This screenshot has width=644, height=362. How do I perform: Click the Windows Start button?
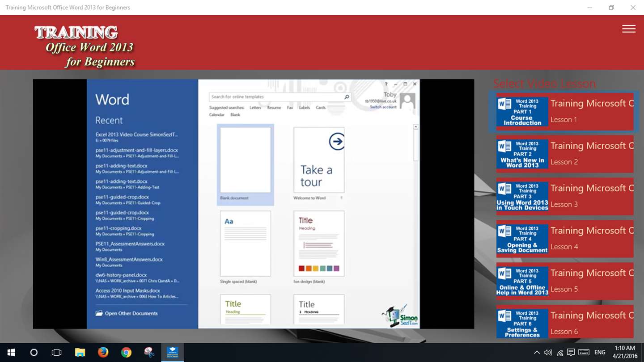pyautogui.click(x=11, y=353)
